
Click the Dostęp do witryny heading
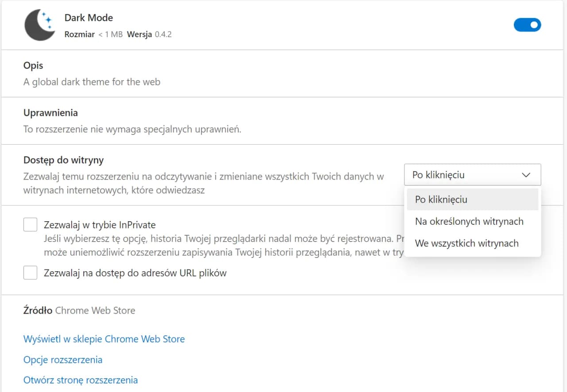[63, 160]
